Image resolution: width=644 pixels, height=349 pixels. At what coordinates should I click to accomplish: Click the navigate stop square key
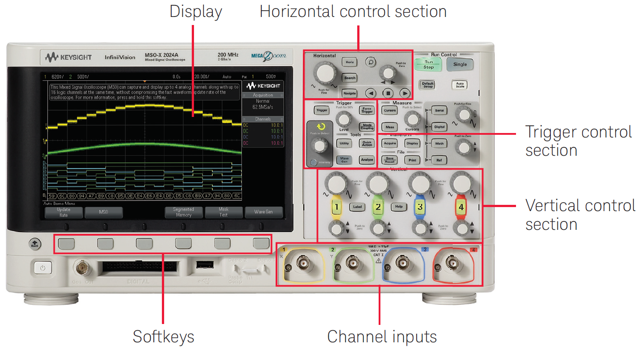click(x=388, y=93)
